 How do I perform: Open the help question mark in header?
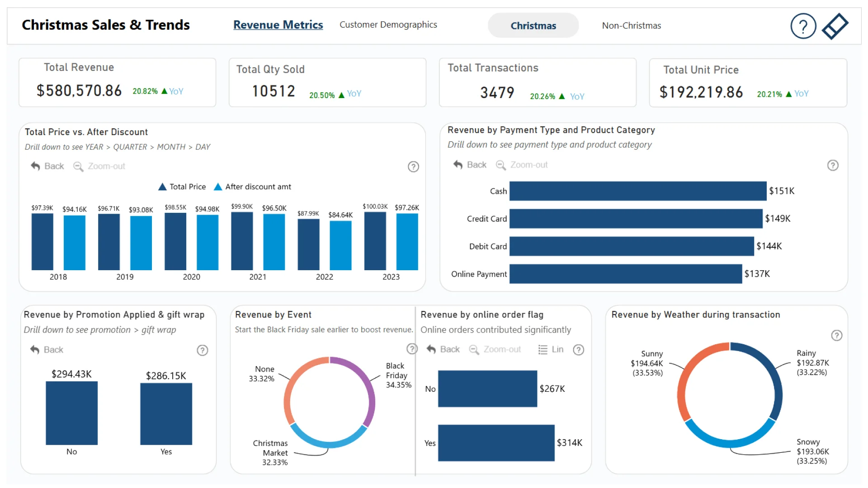(803, 26)
